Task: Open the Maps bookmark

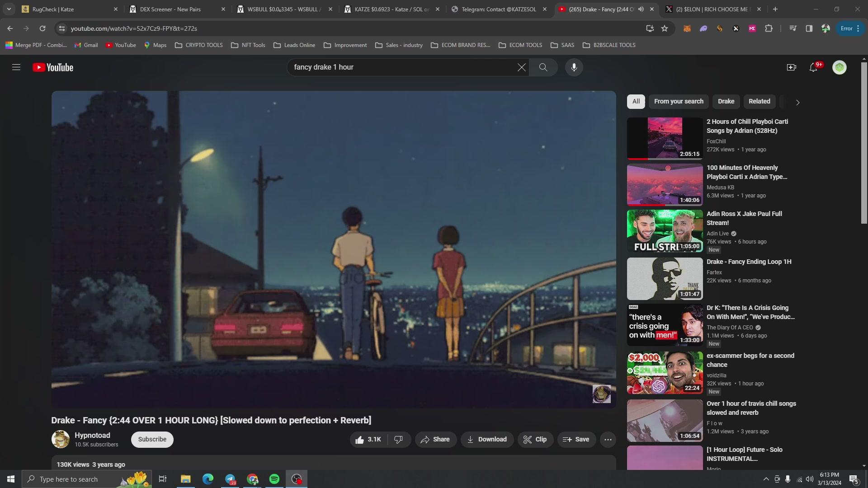Action: (155, 45)
